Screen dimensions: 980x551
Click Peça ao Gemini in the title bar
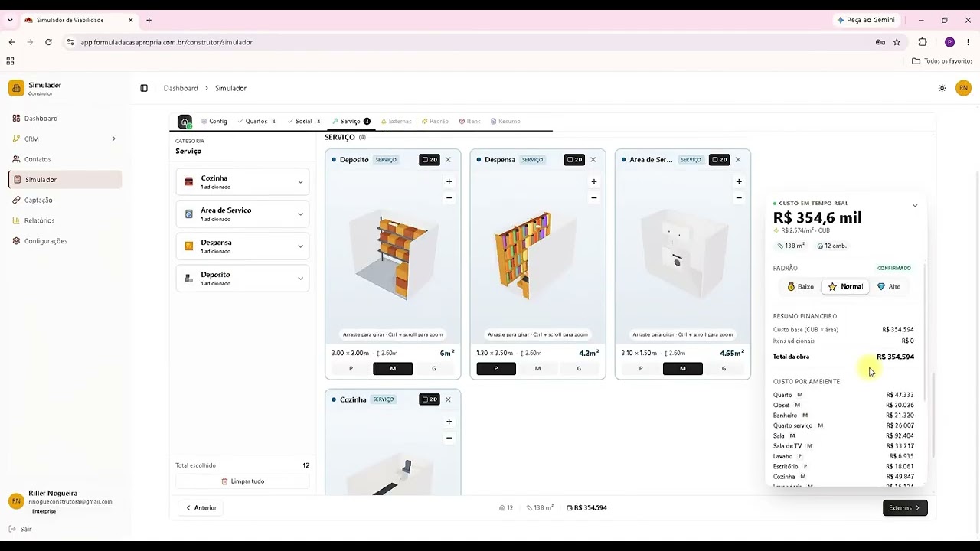coord(866,20)
